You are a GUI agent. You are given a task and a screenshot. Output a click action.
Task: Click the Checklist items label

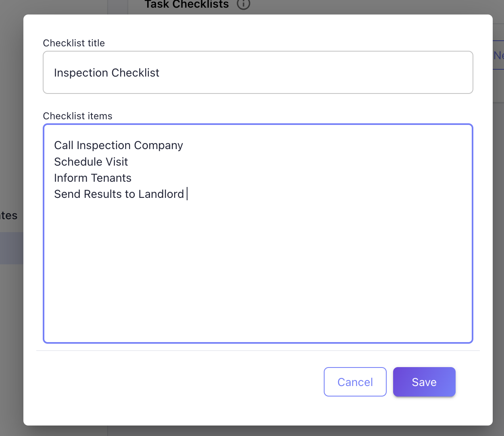click(x=77, y=116)
